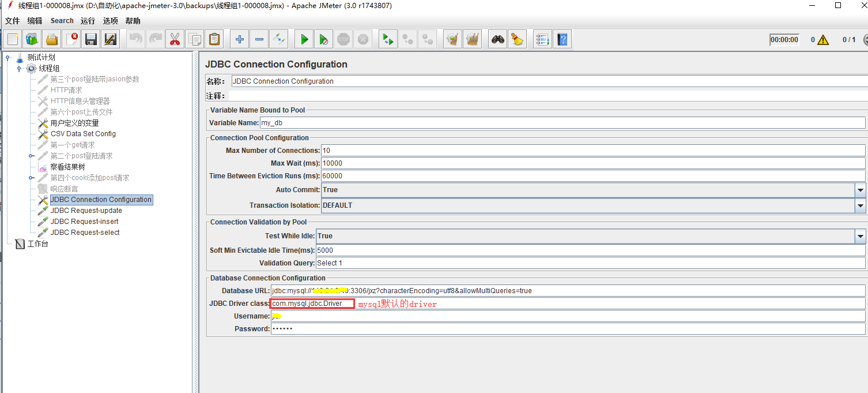Collapse the 测试计划 tree node

[x=8, y=57]
